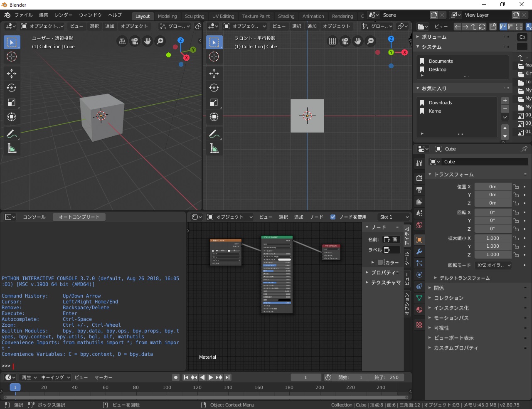This screenshot has width=532, height=409.
Task: Open the Slot 1 dropdown
Action: coord(394,217)
